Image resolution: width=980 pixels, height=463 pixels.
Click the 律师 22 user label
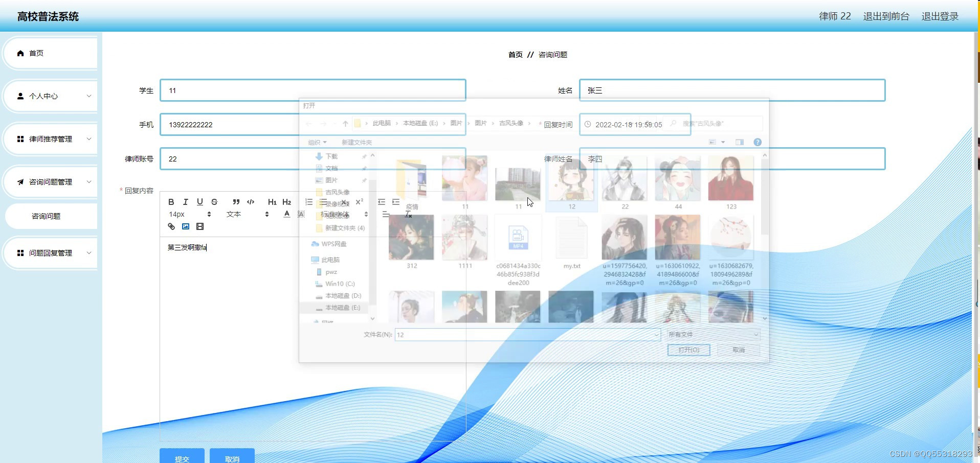[835, 16]
